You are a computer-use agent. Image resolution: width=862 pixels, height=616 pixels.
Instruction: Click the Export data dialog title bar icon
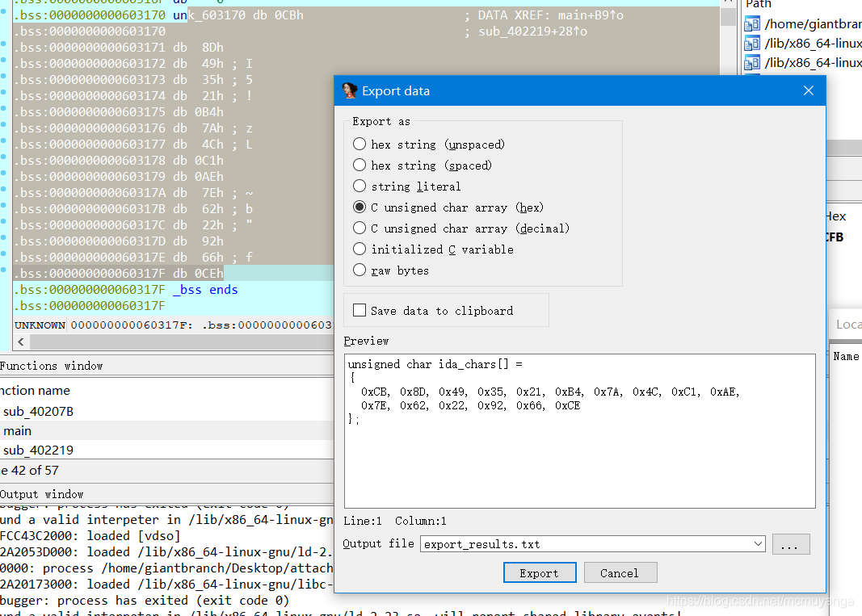pos(348,90)
